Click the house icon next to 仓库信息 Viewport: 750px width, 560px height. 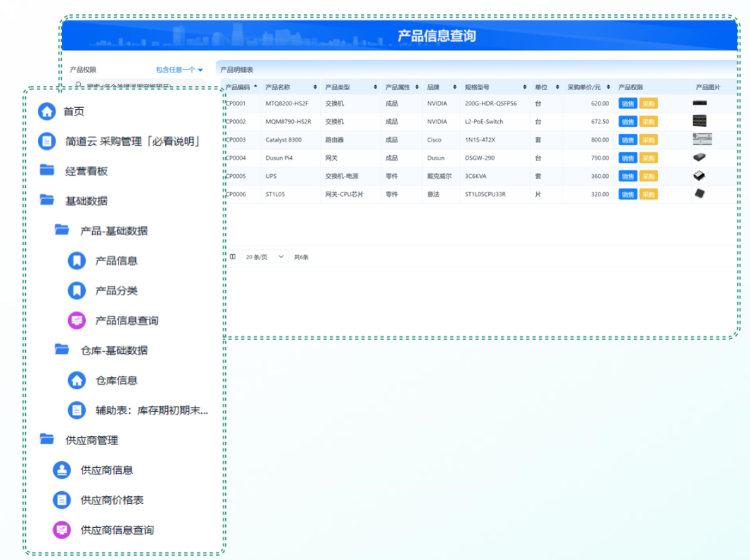click(76, 380)
